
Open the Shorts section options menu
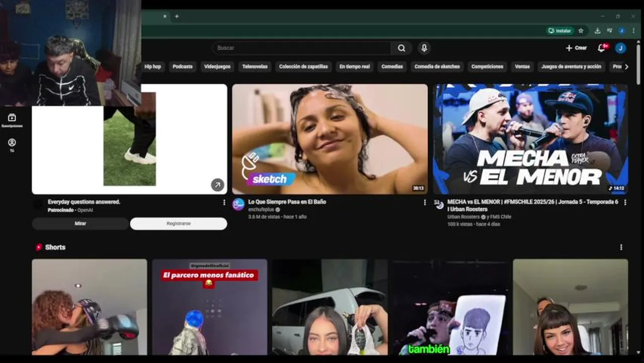click(621, 247)
